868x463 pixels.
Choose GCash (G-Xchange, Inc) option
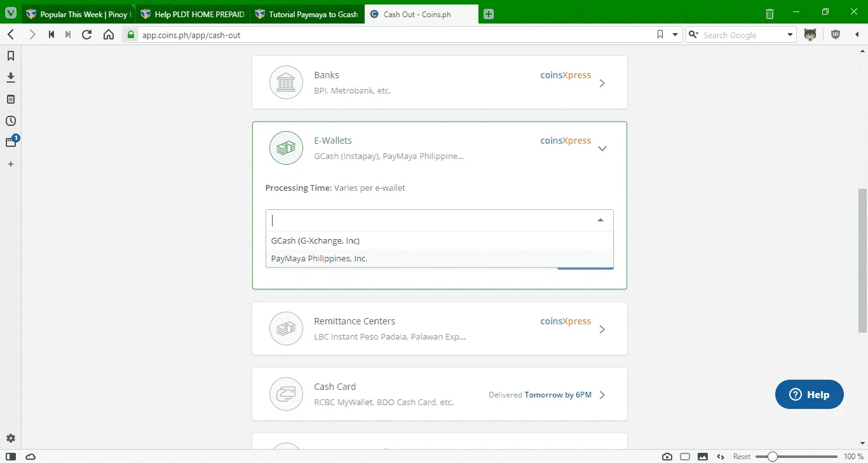439,240
